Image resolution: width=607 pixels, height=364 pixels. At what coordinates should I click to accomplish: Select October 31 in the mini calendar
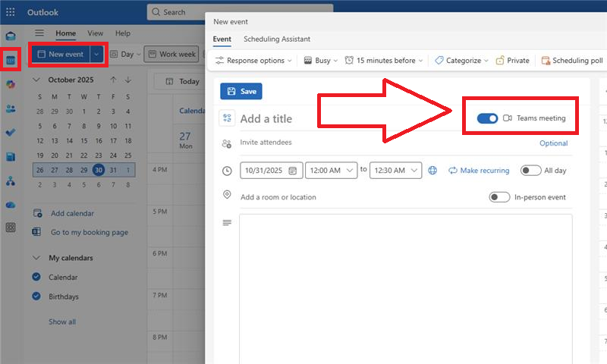(113, 170)
